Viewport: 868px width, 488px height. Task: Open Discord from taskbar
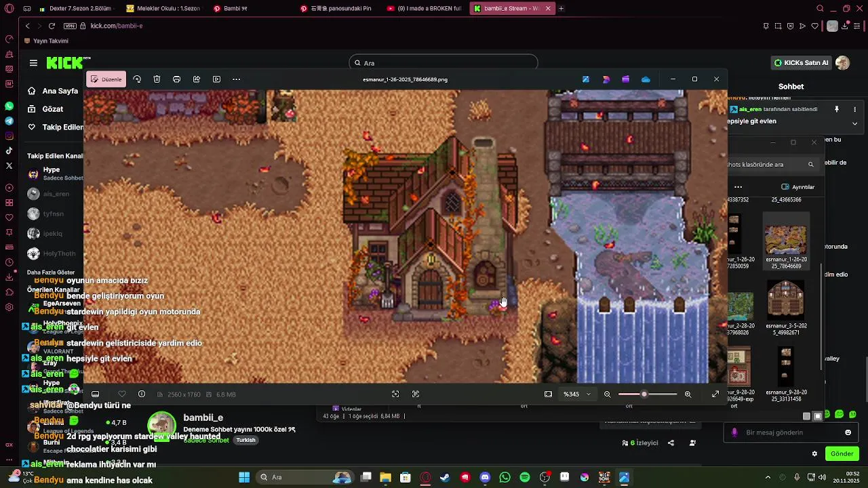[485, 477]
